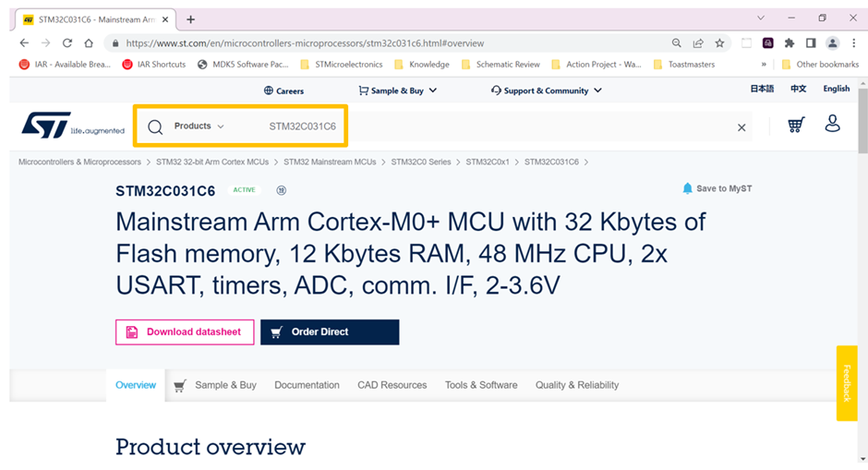Expand the Sample & Buy top menu
The width and height of the screenshot is (868, 470).
[x=397, y=90]
